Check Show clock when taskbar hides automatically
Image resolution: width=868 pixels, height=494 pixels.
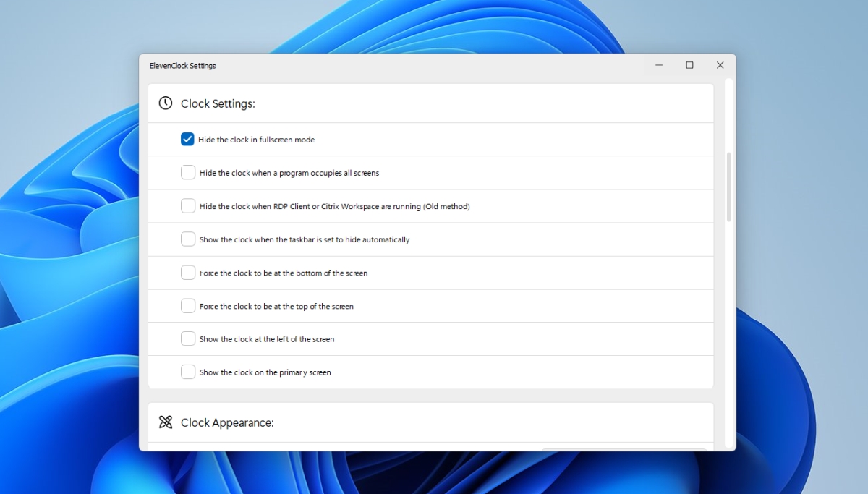point(188,239)
